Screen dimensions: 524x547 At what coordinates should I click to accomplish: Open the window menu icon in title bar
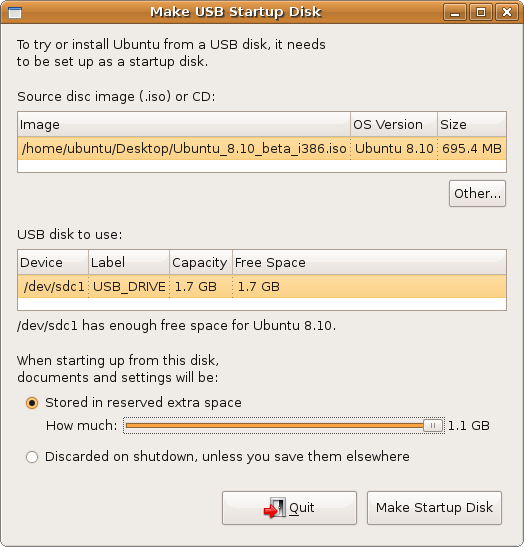(15, 13)
